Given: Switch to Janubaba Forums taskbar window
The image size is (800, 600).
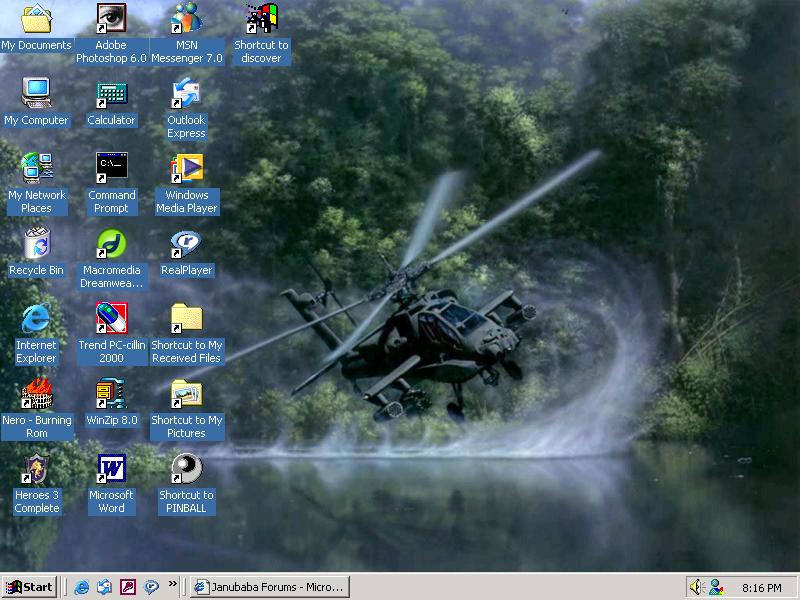Looking at the screenshot, I should click(270, 587).
